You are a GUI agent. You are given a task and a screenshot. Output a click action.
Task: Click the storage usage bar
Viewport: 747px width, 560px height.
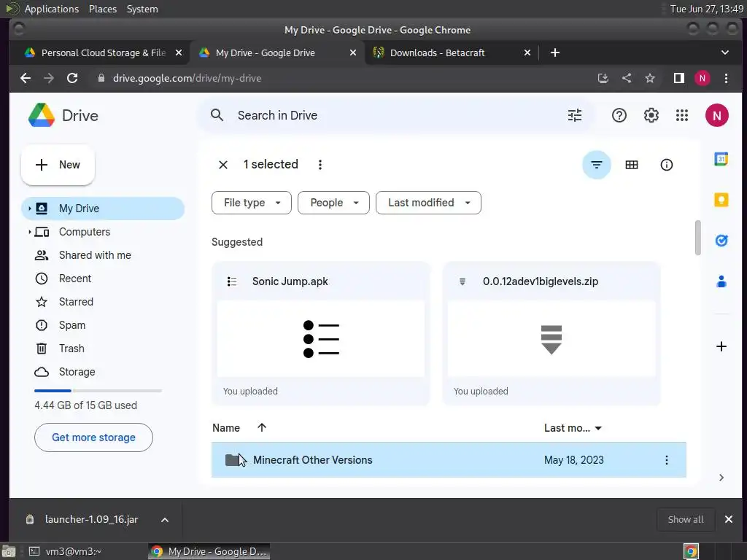pyautogui.click(x=98, y=391)
